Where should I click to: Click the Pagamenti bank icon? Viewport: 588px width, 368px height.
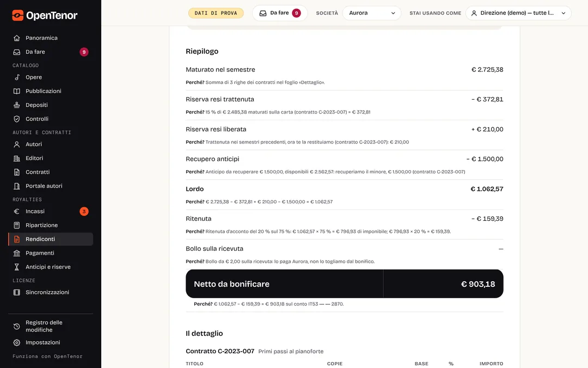click(x=16, y=253)
